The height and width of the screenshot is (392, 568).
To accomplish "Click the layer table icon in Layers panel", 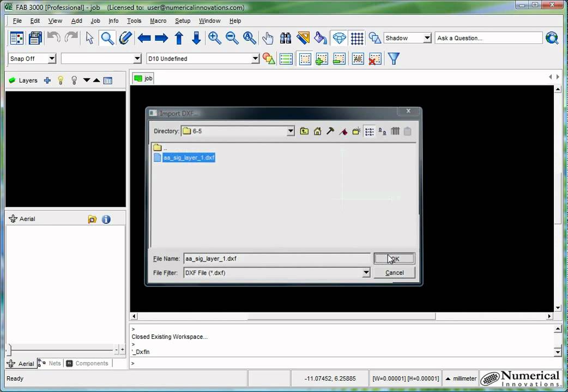I will coord(107,81).
